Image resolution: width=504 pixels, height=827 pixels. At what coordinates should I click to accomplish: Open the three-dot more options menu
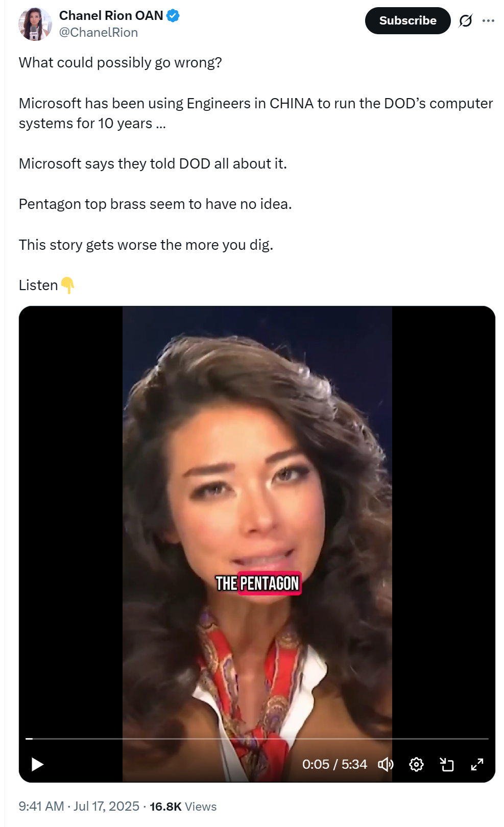point(488,20)
